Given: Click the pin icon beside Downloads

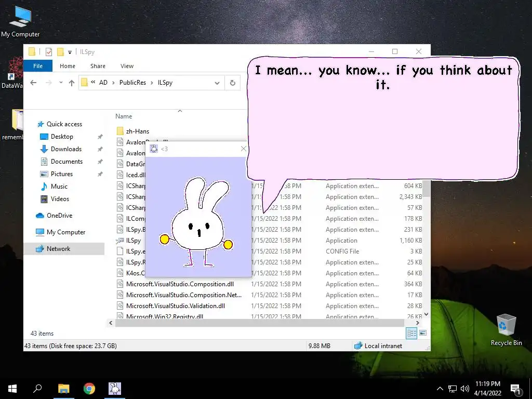Looking at the screenshot, I should (100, 149).
